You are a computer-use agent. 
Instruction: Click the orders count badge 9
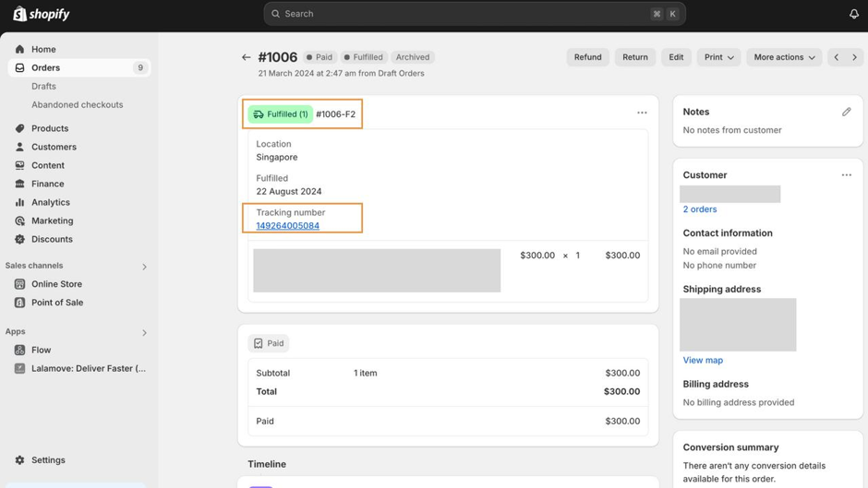pyautogui.click(x=140, y=67)
